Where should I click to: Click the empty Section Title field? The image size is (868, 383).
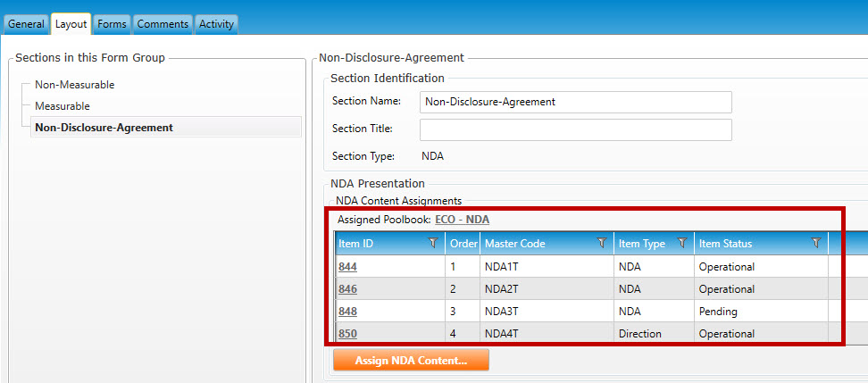tap(575, 129)
